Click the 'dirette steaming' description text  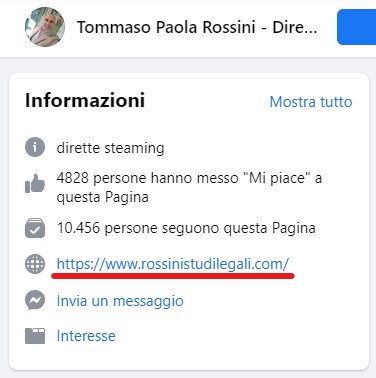pos(110,148)
